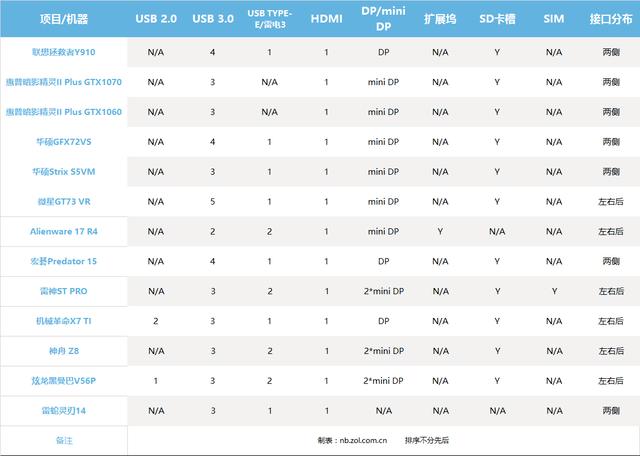
Task: Click USB 3.0 value 5 for 微星GT73 VR
Action: point(213,201)
